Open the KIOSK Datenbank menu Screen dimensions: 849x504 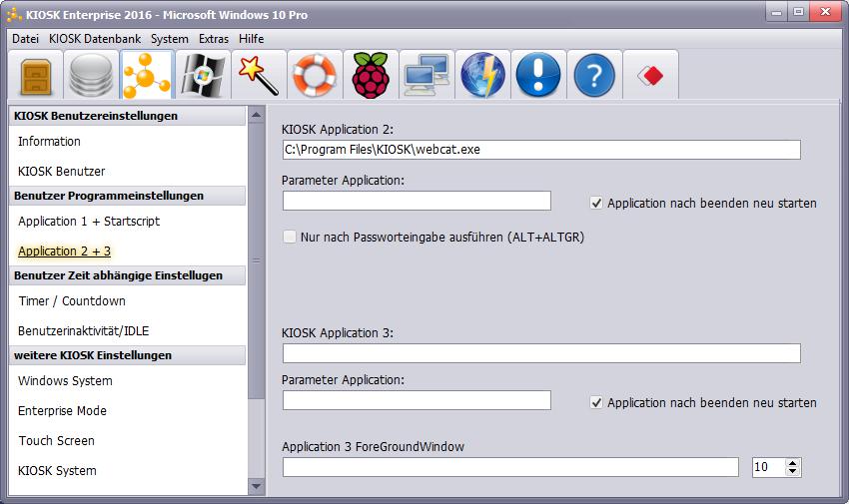click(x=95, y=39)
